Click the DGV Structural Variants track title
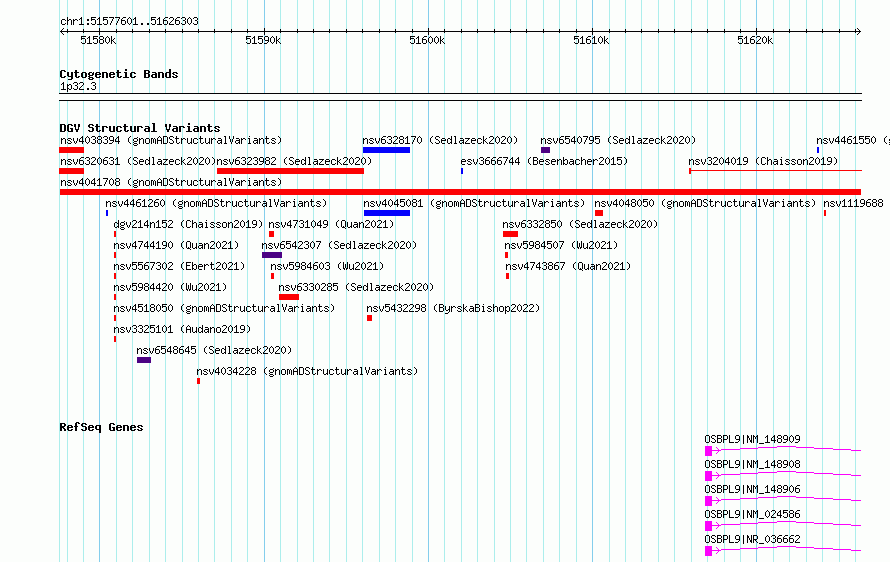 pos(140,128)
